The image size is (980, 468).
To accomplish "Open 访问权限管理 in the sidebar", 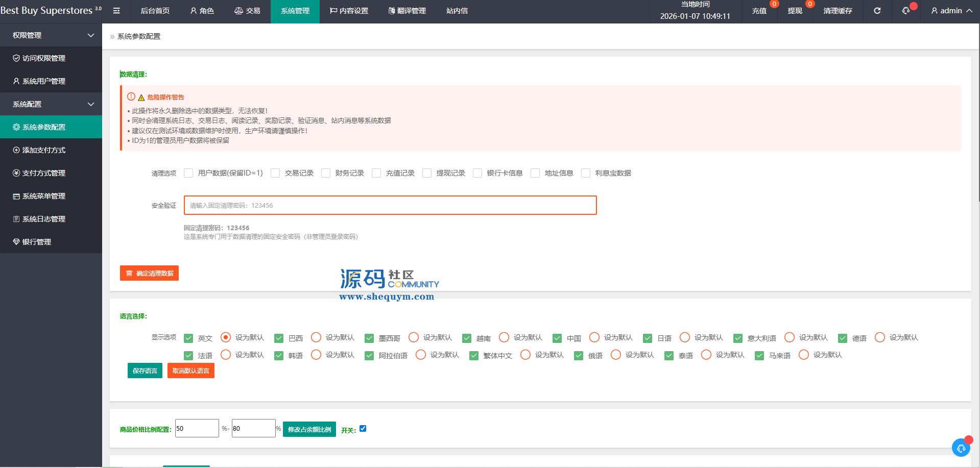I will point(44,58).
